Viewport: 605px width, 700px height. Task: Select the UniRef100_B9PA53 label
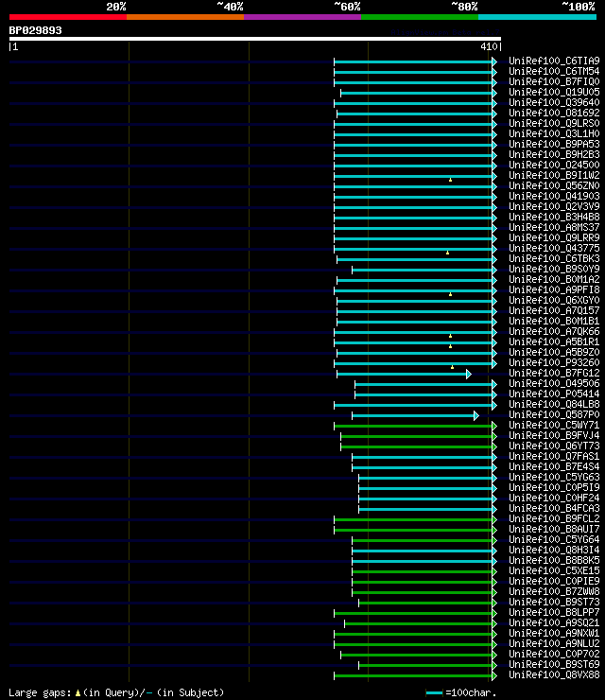click(x=554, y=144)
